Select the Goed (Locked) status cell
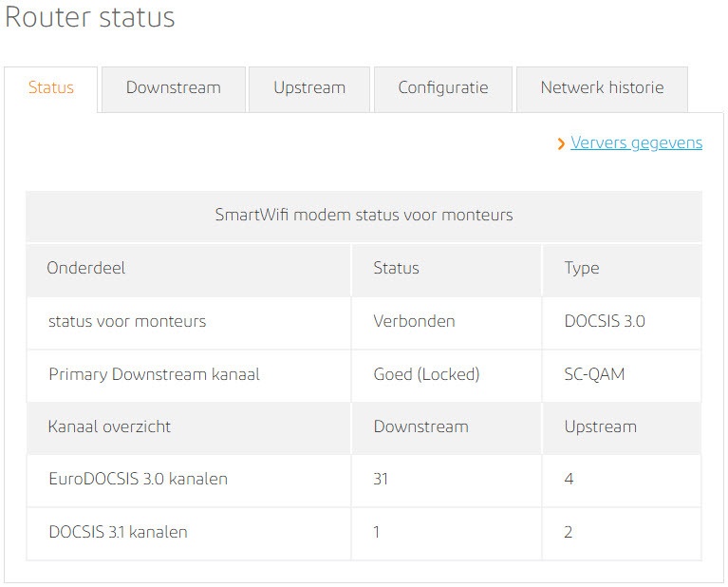Image resolution: width=728 pixels, height=587 pixels. click(427, 374)
